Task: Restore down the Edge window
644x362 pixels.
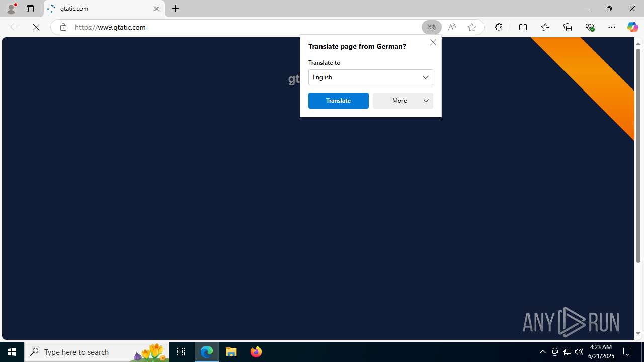Action: [609, 9]
